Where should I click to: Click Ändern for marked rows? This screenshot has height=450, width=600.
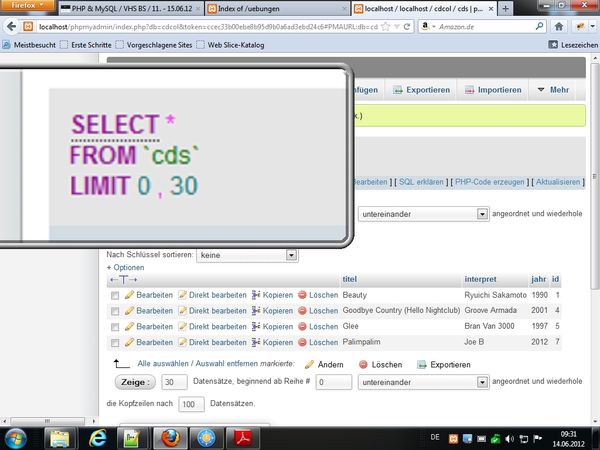[x=324, y=364]
